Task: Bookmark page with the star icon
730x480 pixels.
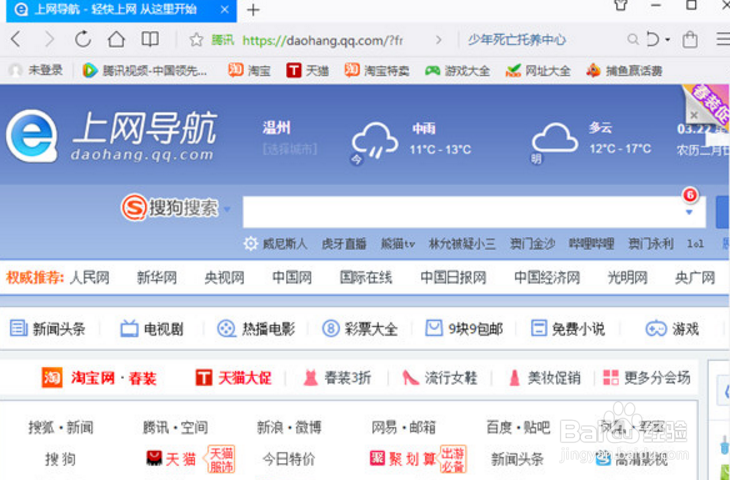Action: pos(196,40)
